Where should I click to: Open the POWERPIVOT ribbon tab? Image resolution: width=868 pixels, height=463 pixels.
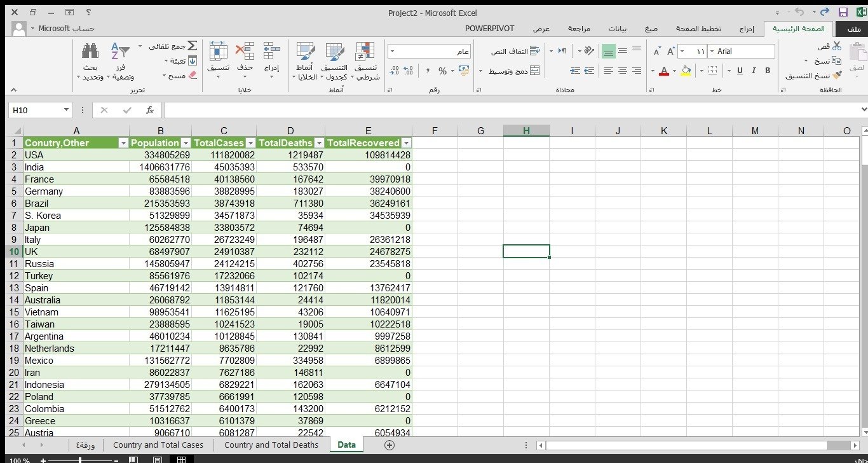[x=489, y=29]
